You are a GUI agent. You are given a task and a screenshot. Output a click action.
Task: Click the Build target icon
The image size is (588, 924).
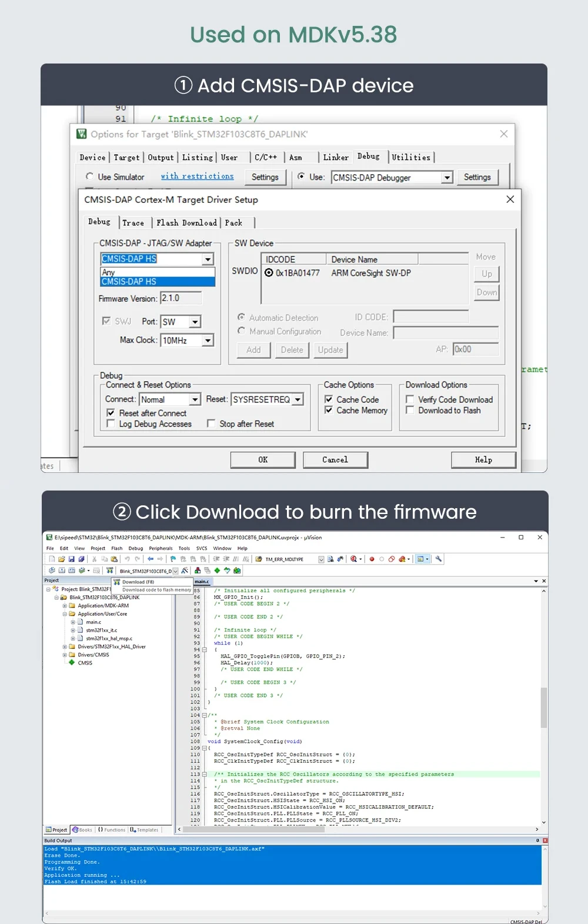click(62, 571)
